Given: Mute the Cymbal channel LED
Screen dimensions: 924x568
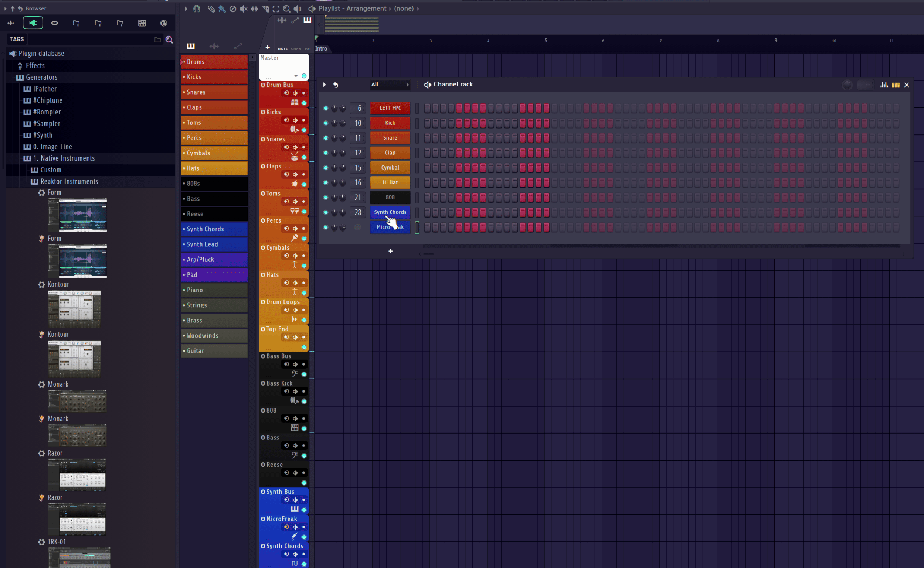Looking at the screenshot, I should click(x=326, y=168).
